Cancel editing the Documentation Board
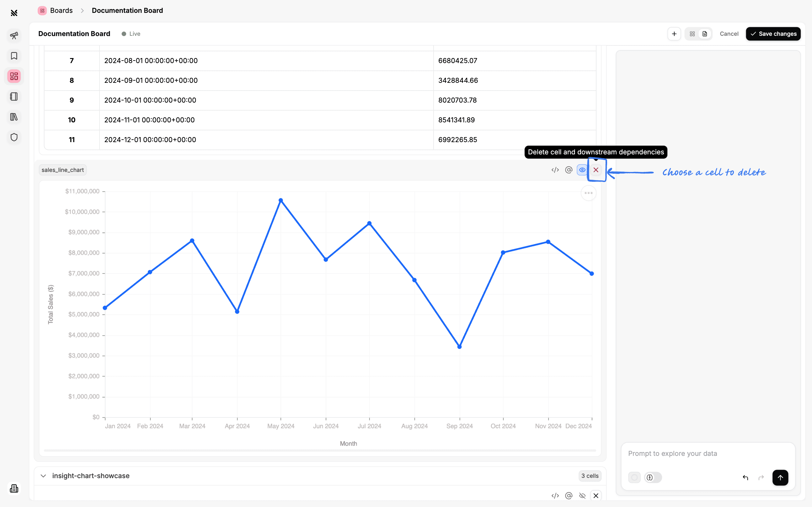The image size is (812, 507). coord(729,34)
